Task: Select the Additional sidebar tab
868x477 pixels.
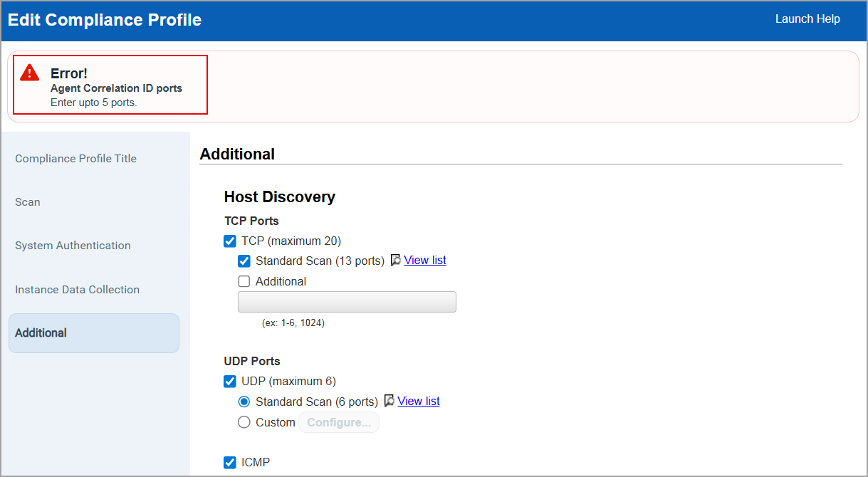Action: [x=93, y=333]
